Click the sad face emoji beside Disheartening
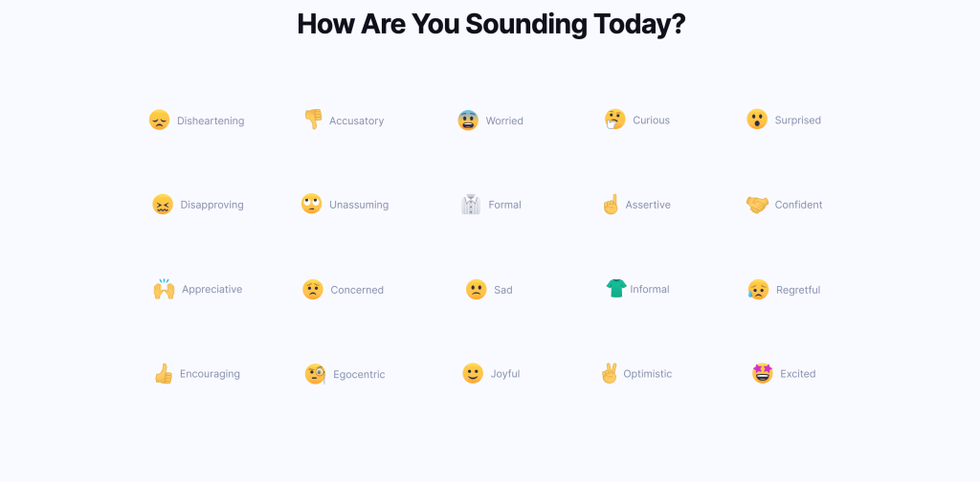 tap(160, 120)
